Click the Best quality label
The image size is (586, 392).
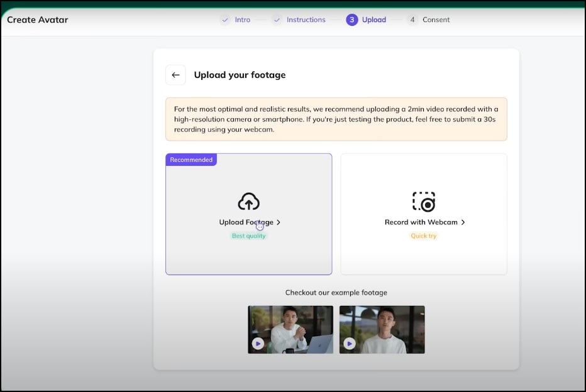pos(248,236)
